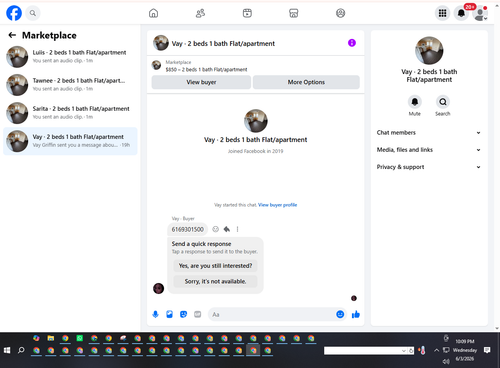Image resolution: width=500 pixels, height=368 pixels.
Task: Open the Windows Action Center notification icon
Action: pyautogui.click(x=487, y=350)
